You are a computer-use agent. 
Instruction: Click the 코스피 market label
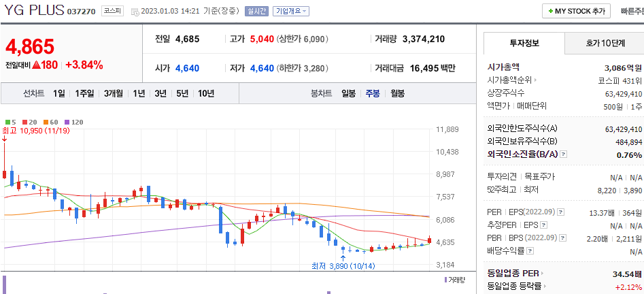point(112,11)
